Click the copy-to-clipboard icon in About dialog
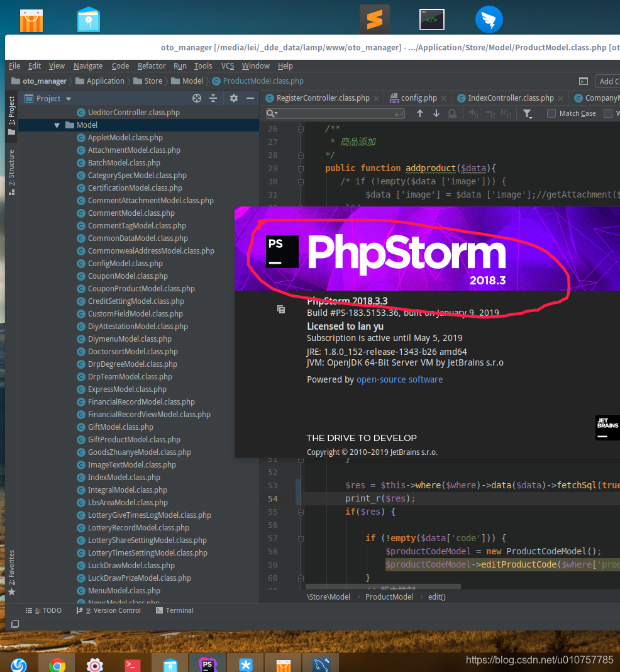The height and width of the screenshot is (672, 620). tap(281, 309)
